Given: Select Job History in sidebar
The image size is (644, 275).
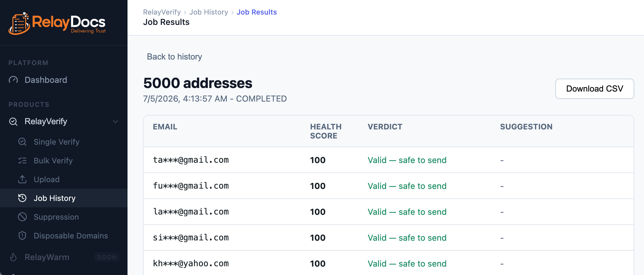Looking at the screenshot, I should point(54,198).
